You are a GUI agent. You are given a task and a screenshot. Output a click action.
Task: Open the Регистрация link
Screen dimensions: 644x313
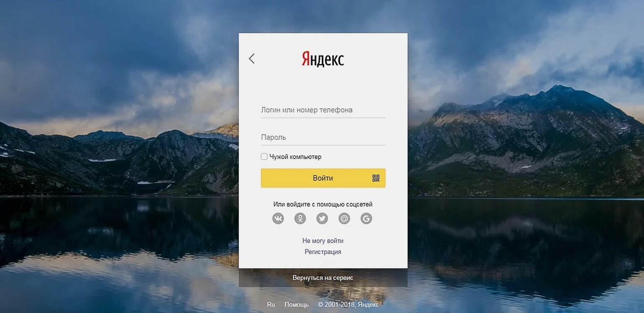(323, 252)
